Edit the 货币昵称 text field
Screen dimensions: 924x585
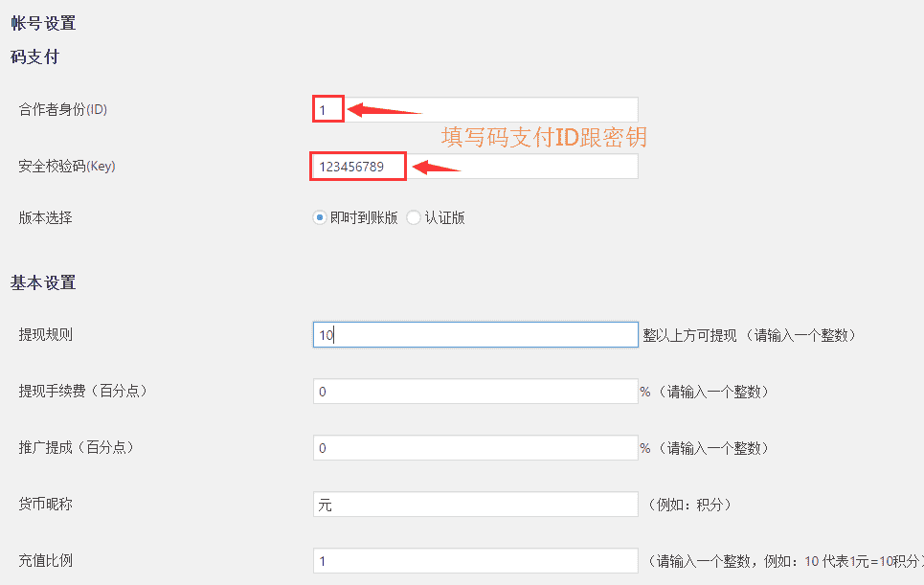pos(475,505)
